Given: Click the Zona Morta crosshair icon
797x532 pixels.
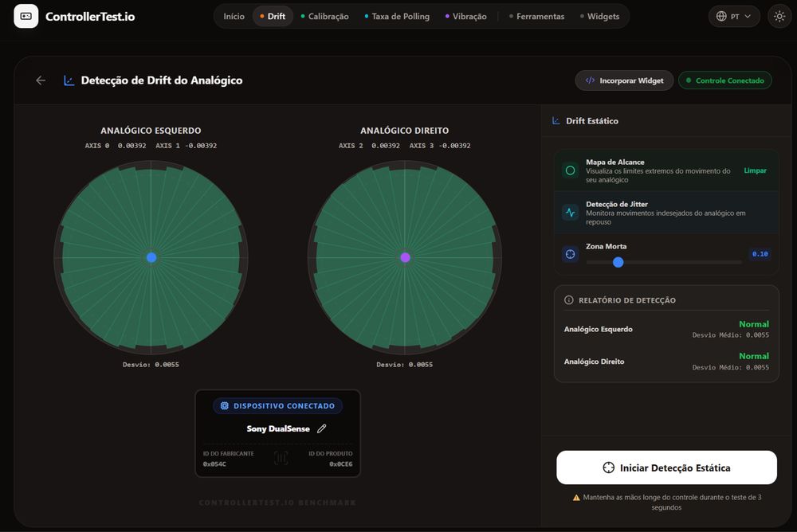Looking at the screenshot, I should click(x=571, y=254).
